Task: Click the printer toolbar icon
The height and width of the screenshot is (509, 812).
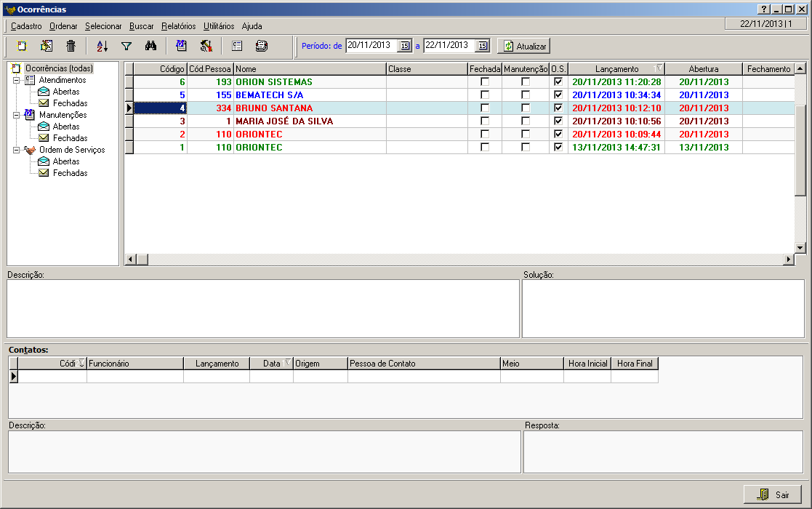Action: click(262, 46)
